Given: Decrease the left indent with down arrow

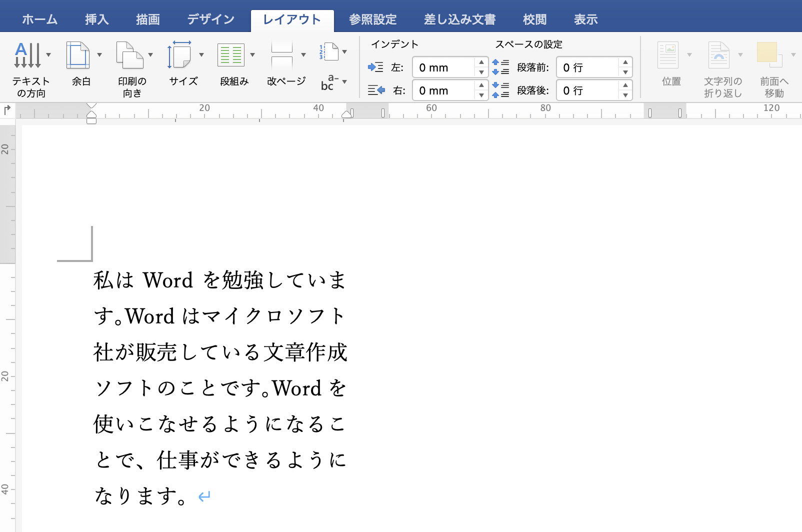Looking at the screenshot, I should pyautogui.click(x=481, y=72).
